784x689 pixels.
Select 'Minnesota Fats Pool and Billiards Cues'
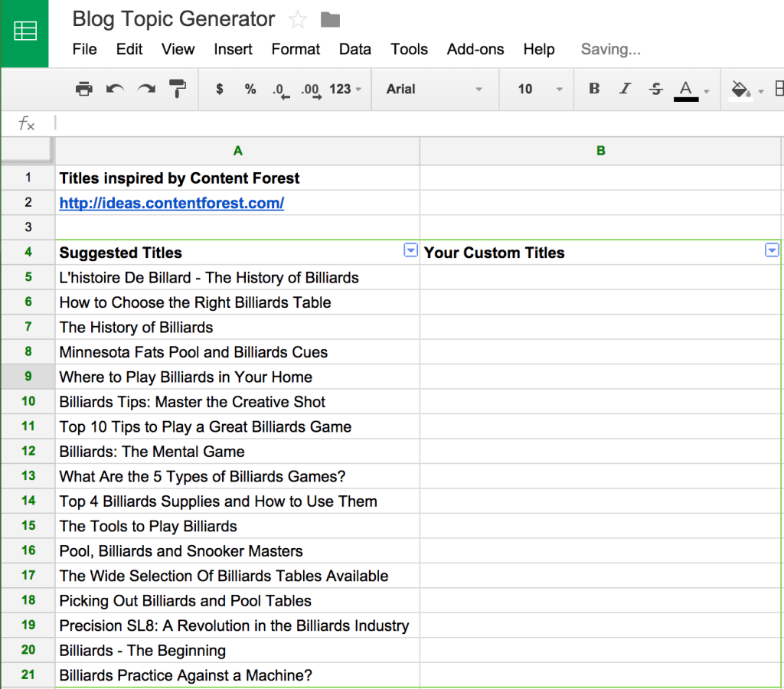pos(237,352)
